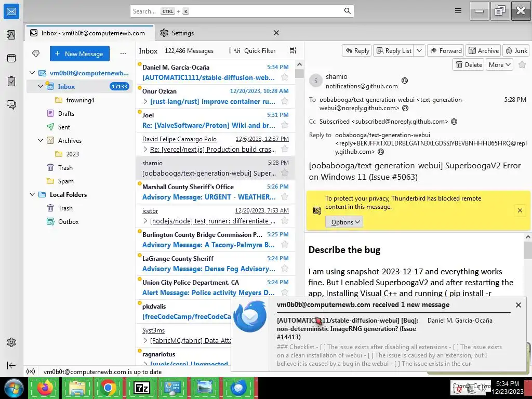Compose with New Message button
Image resolution: width=532 pixels, height=399 pixels.
pos(79,54)
